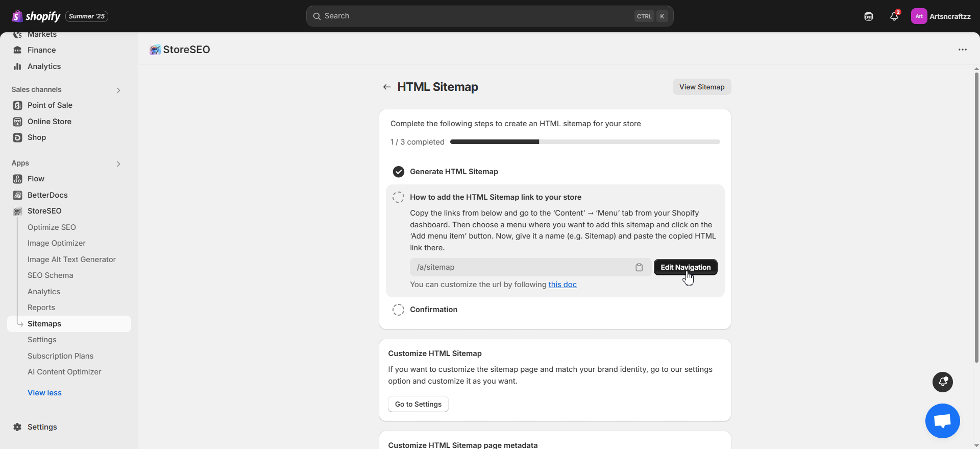The image size is (980, 449).
Task: Click the Edit Navigation button
Action: click(x=685, y=267)
